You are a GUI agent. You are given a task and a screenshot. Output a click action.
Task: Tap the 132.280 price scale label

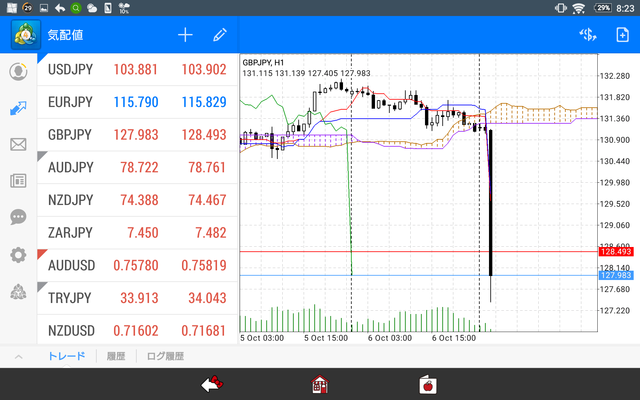click(615, 76)
